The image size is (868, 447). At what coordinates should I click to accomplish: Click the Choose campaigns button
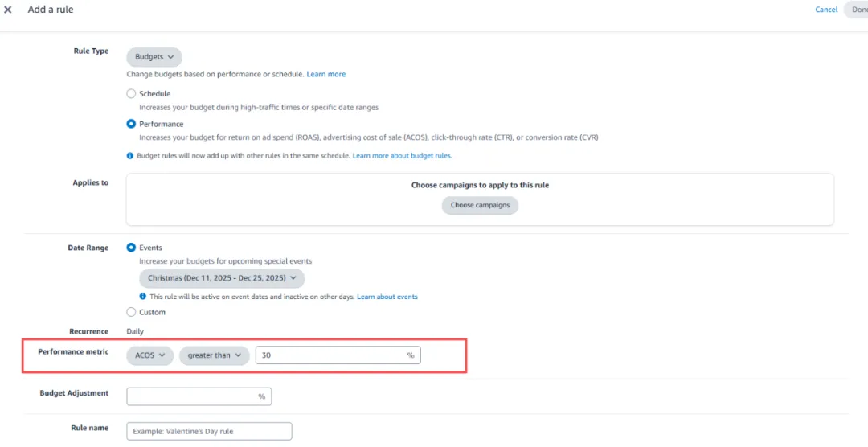coord(480,205)
